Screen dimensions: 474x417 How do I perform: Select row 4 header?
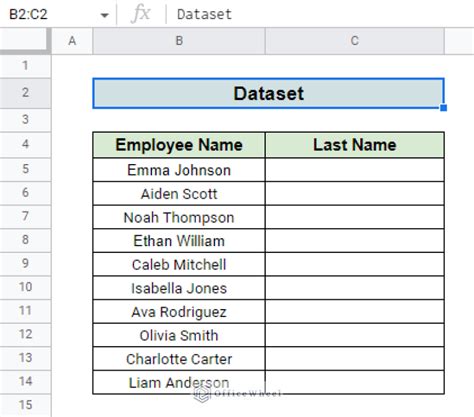[25, 144]
